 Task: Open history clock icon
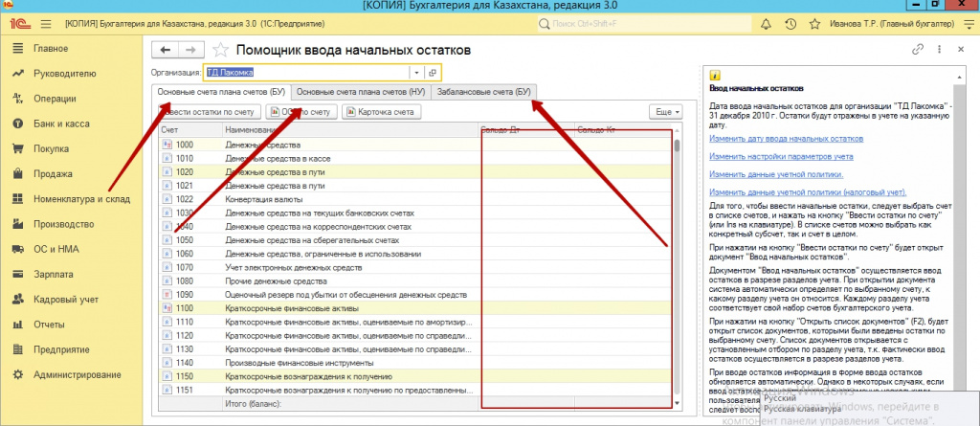click(x=790, y=24)
